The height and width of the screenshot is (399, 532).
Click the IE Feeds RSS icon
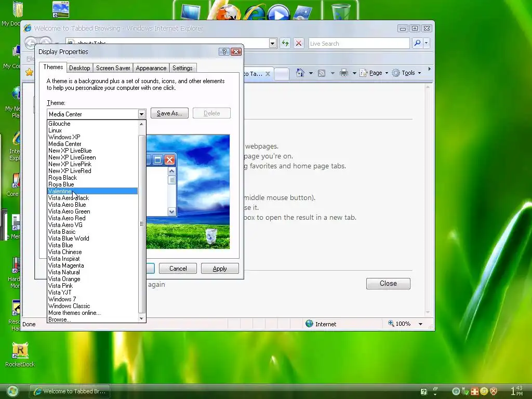point(322,73)
